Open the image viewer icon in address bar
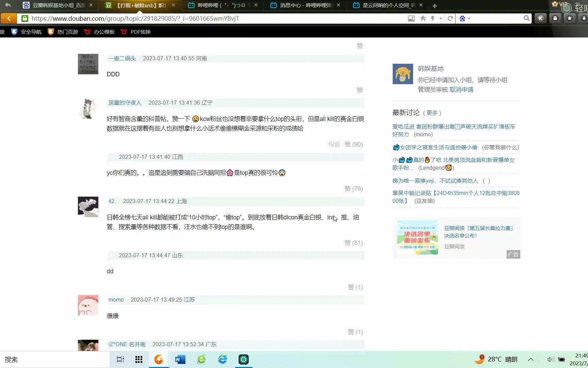This screenshot has width=588, height=368. [411, 18]
